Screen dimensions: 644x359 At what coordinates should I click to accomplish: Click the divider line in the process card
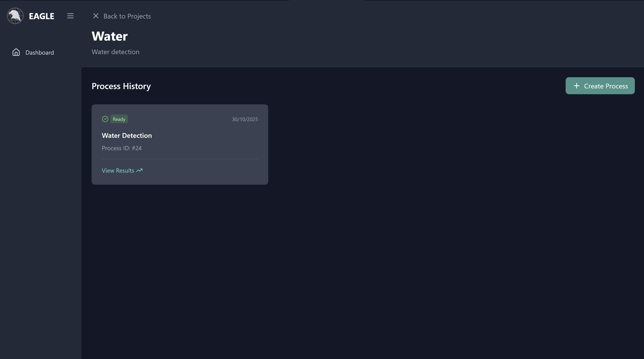180,159
